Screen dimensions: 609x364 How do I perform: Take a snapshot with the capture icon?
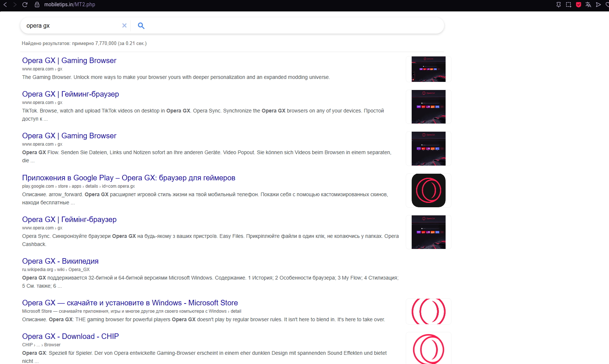point(568,4)
